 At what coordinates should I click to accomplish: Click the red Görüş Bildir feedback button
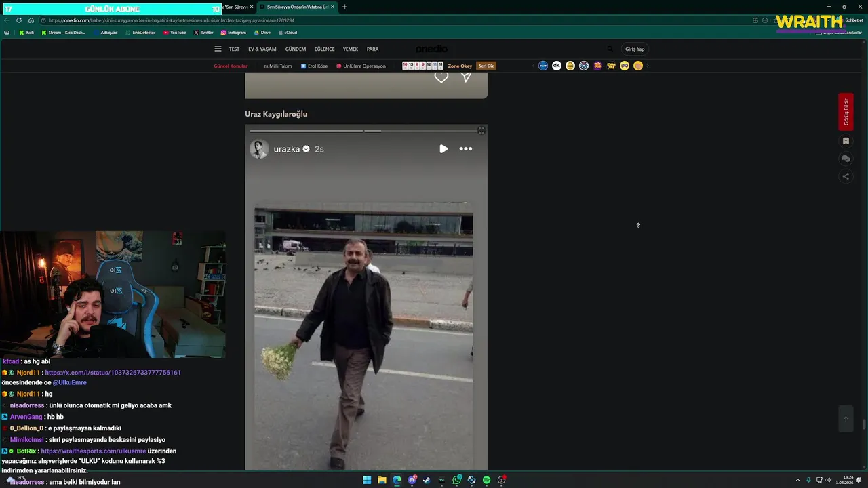846,112
